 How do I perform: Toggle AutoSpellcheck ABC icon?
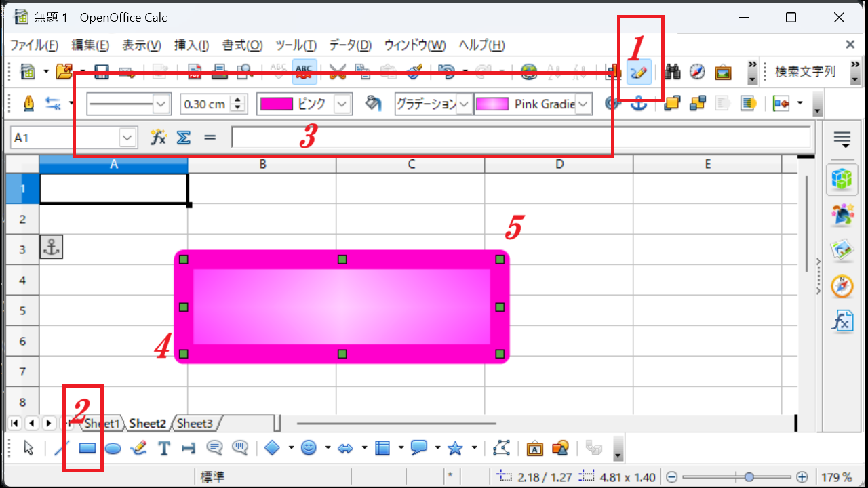[x=304, y=71]
